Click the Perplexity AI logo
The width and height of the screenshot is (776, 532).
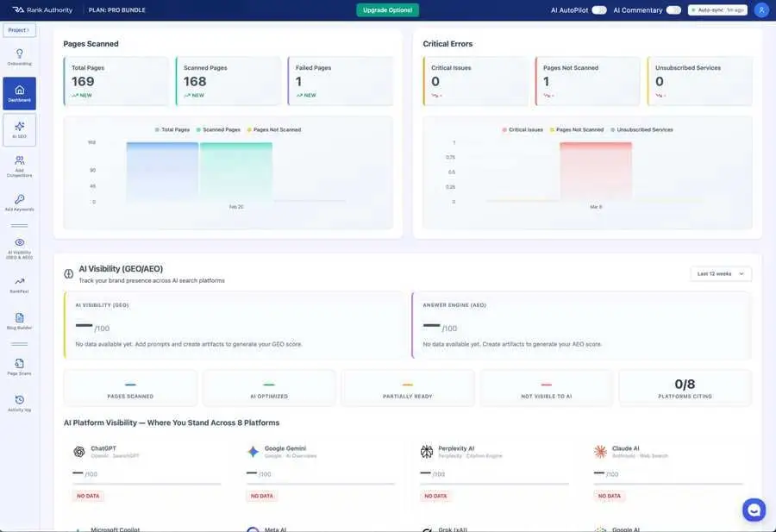(x=427, y=451)
